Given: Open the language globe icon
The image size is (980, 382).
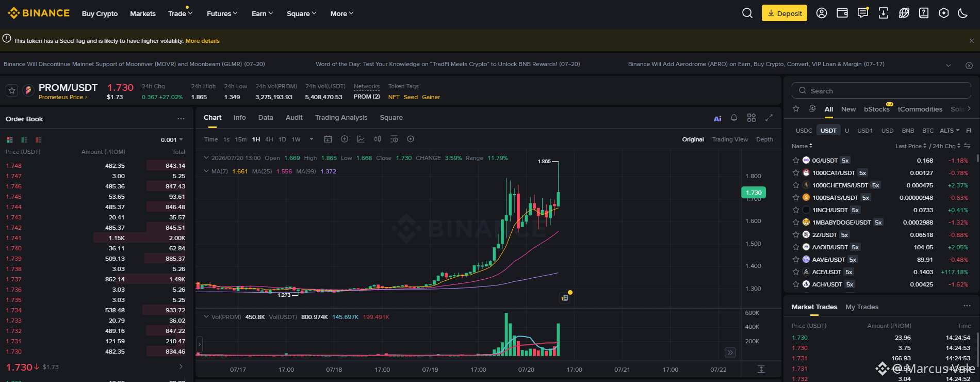Looking at the screenshot, I should tap(904, 13).
